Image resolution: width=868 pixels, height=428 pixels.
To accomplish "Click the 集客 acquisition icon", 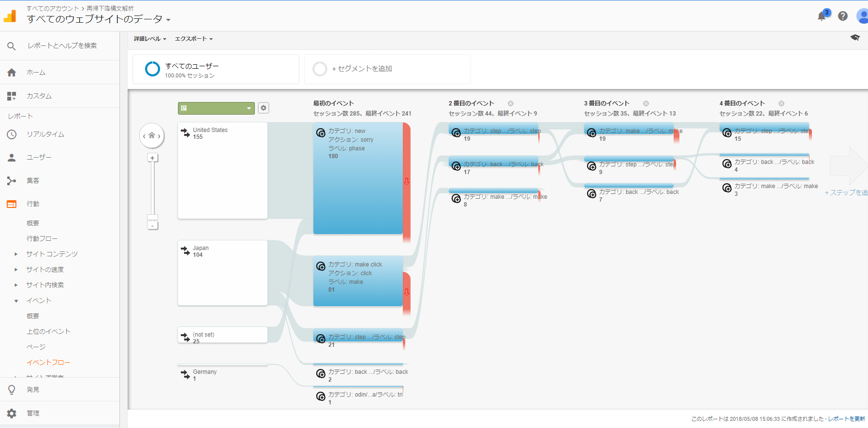I will [x=12, y=181].
